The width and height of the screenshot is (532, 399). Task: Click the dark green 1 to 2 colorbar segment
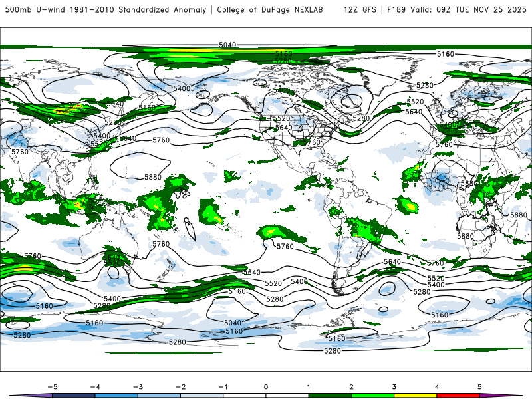[x=330, y=396]
